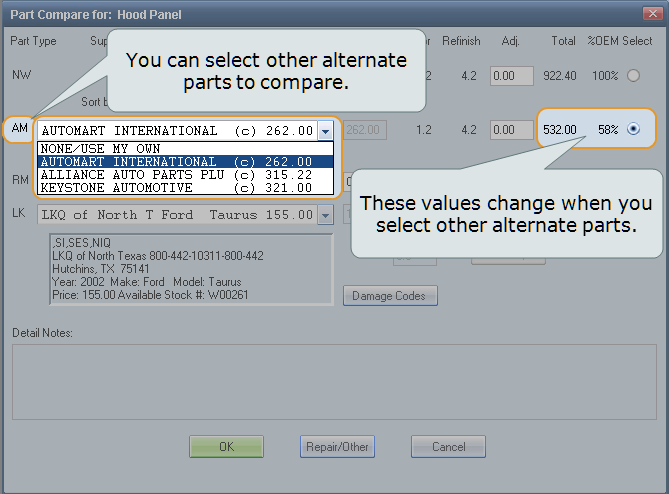The width and height of the screenshot is (669, 494).
Task: Open the AM supplier dropdown arrow
Action: click(x=324, y=131)
